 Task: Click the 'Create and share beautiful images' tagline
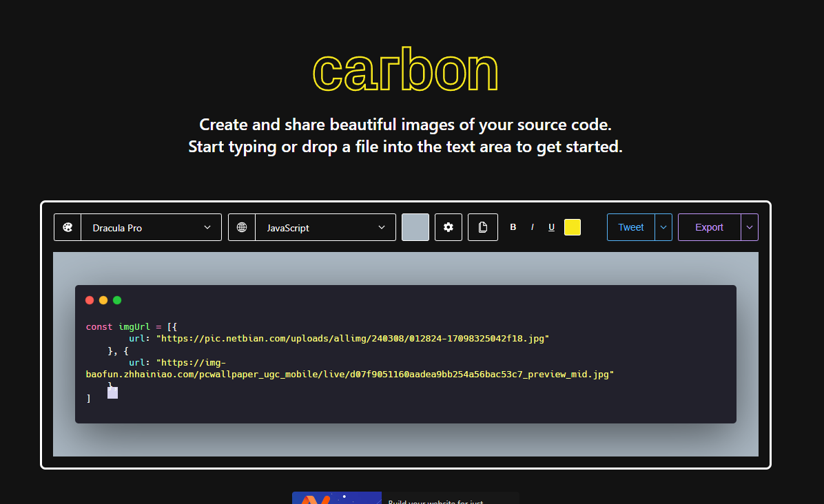405,125
